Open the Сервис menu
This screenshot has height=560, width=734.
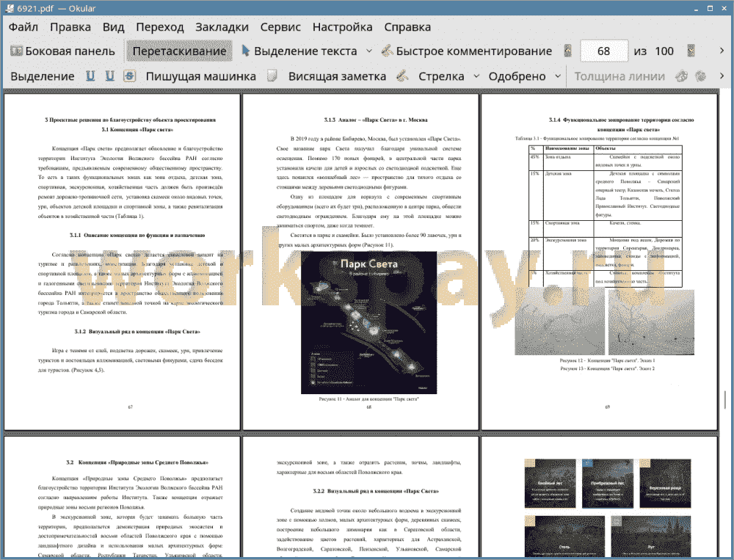tap(280, 27)
